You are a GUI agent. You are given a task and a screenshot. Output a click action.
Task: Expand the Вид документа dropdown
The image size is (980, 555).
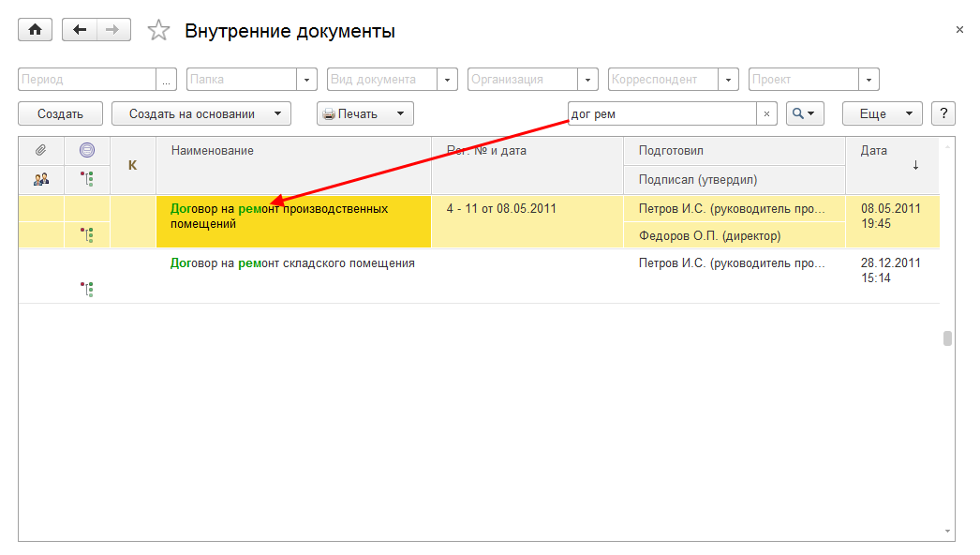click(448, 80)
